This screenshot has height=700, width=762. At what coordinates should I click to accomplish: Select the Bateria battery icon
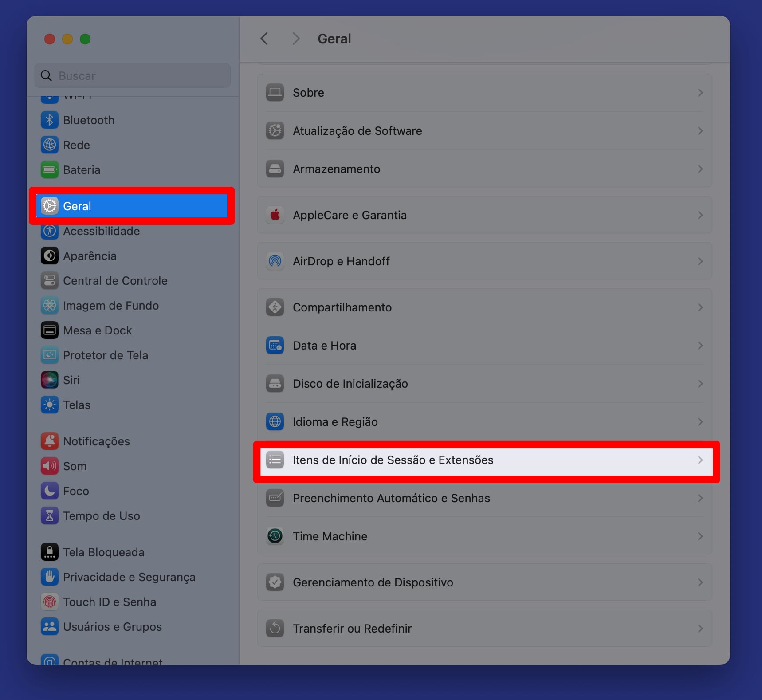pos(50,170)
